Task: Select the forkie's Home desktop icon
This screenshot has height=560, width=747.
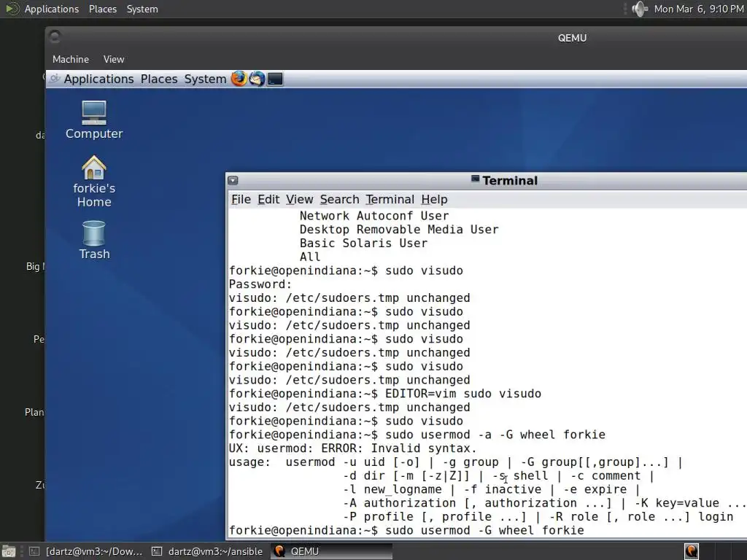Action: (94, 182)
